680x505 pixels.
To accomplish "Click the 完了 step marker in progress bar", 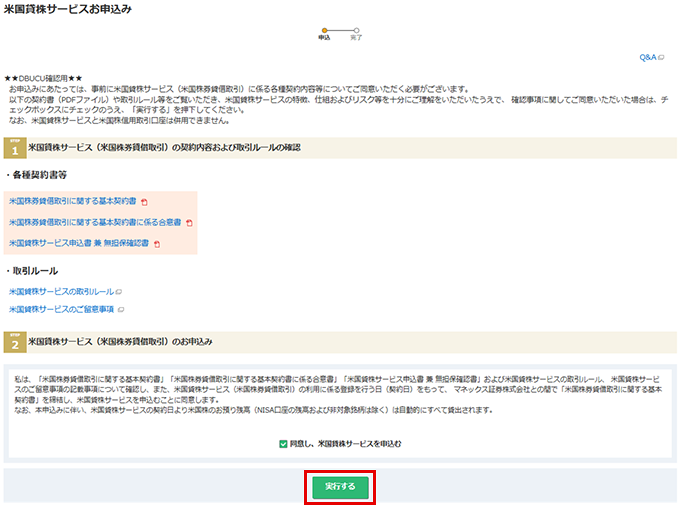I will tap(356, 31).
